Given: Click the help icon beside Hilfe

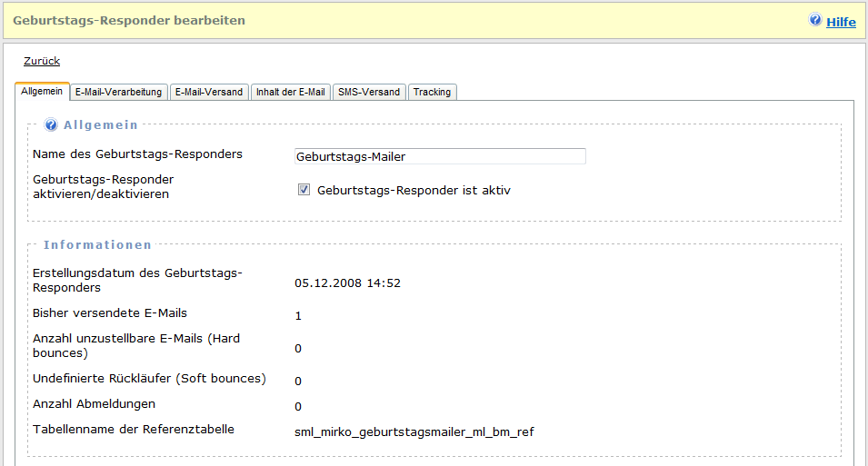Looking at the screenshot, I should (815, 20).
